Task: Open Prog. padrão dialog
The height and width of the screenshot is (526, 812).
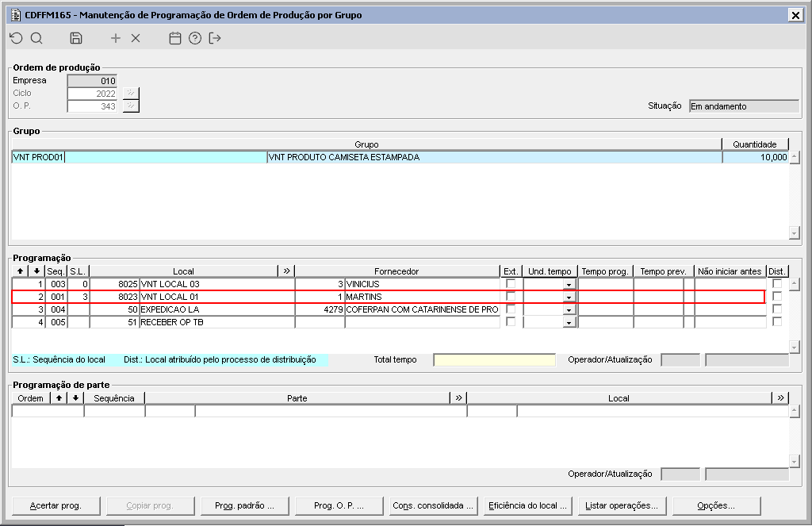Action: pyautogui.click(x=244, y=506)
